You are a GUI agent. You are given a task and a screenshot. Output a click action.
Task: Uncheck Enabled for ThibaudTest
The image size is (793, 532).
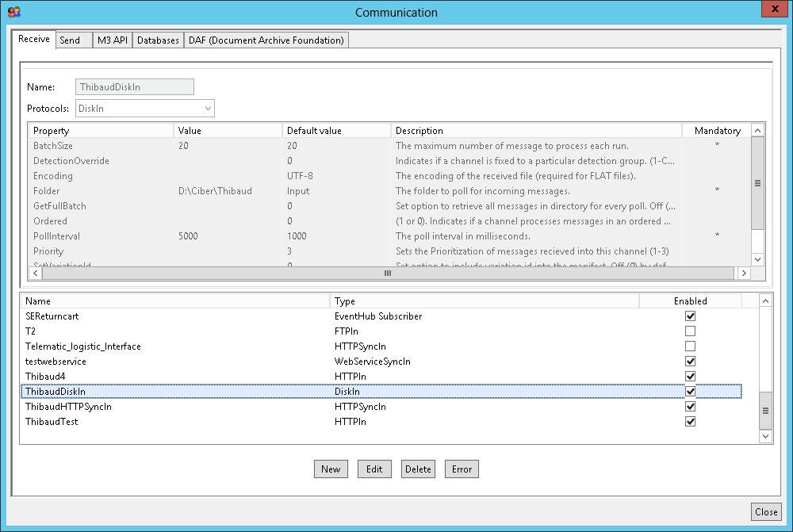coord(690,422)
